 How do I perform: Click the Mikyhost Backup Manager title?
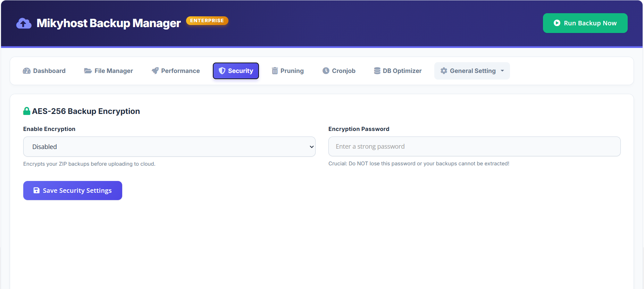click(109, 23)
